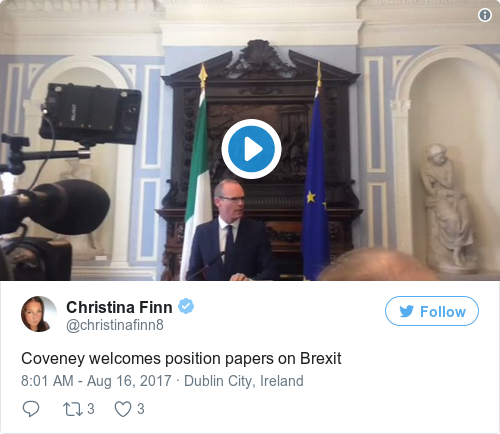
Task: Follow Christina Finn
Action: [432, 311]
